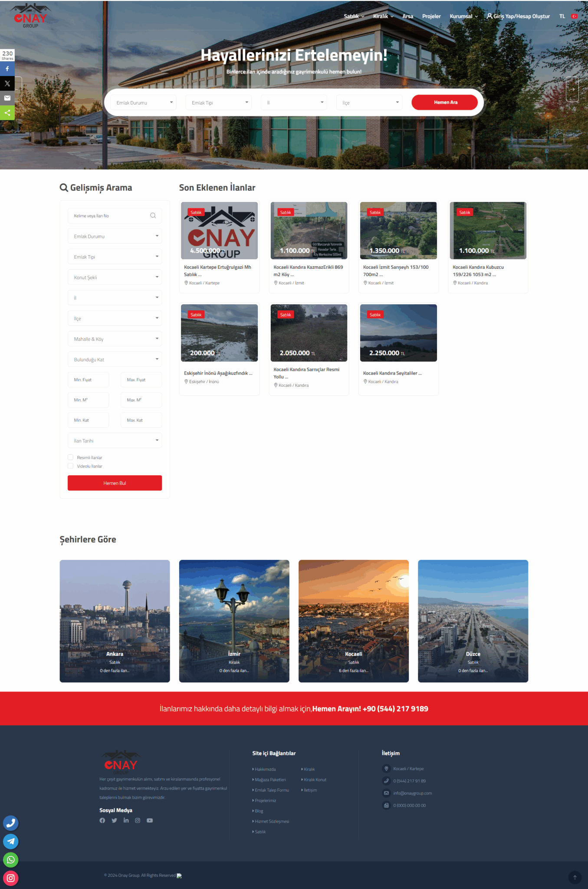Click the Min. Fiyat input field
This screenshot has width=588, height=889.
88,380
